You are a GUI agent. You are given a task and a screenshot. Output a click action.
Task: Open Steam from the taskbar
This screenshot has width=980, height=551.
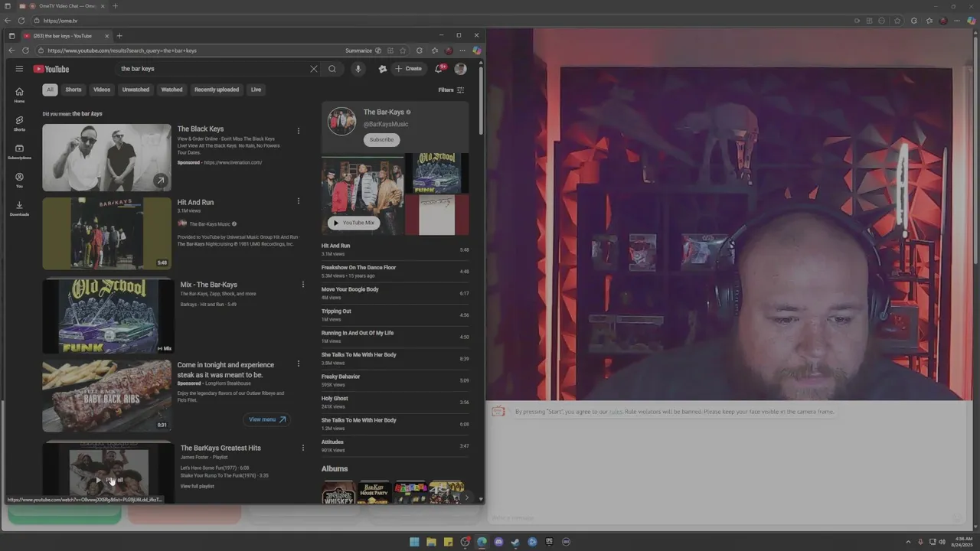pos(515,542)
